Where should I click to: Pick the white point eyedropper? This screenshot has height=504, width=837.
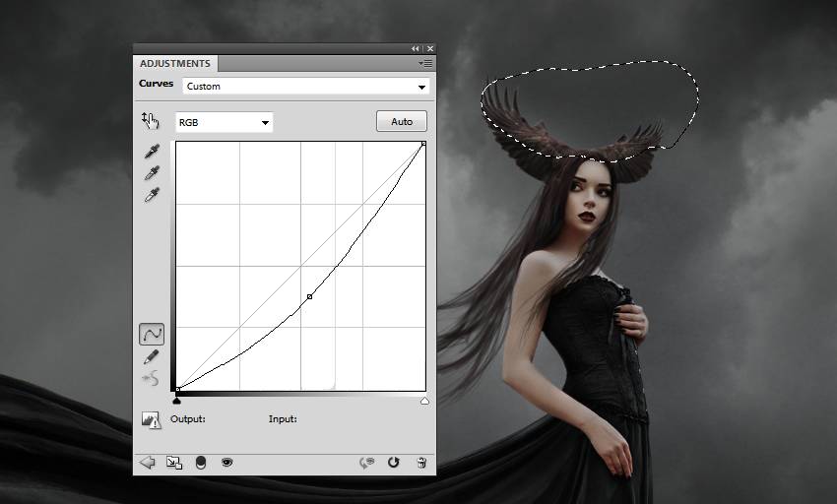click(152, 195)
